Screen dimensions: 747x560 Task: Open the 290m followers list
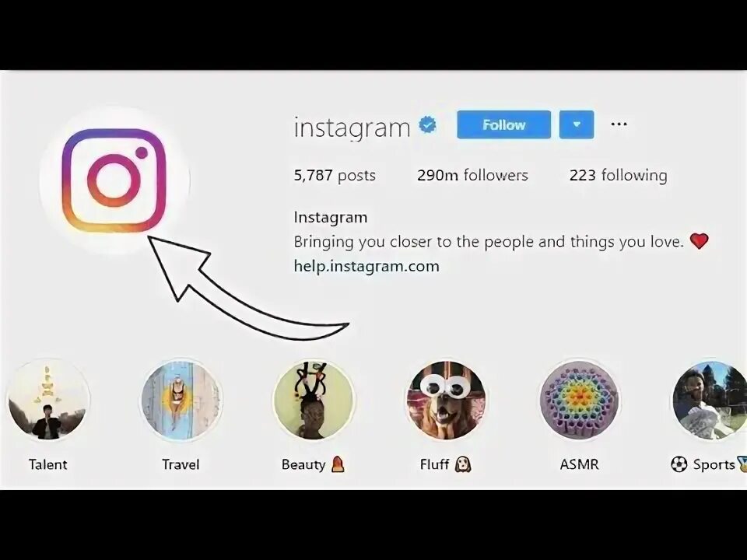coord(472,175)
